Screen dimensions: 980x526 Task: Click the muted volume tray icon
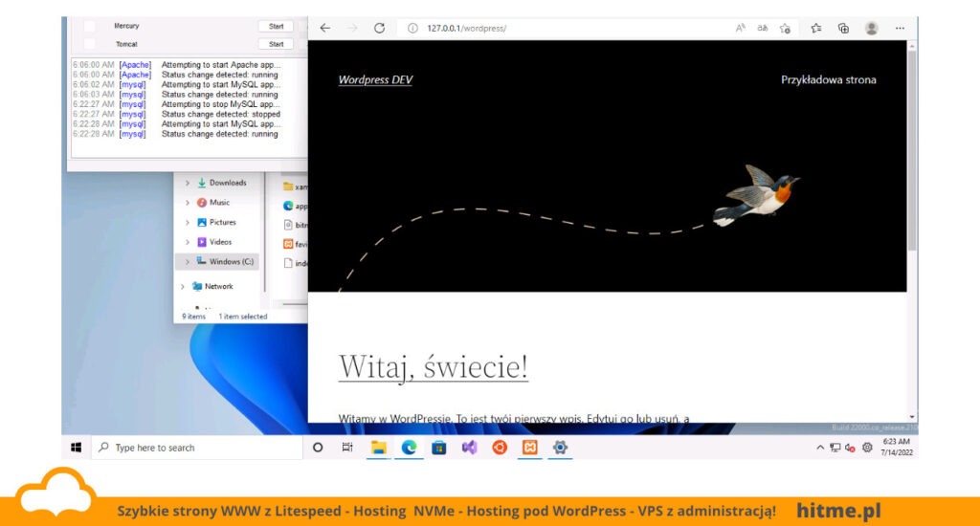(x=850, y=448)
